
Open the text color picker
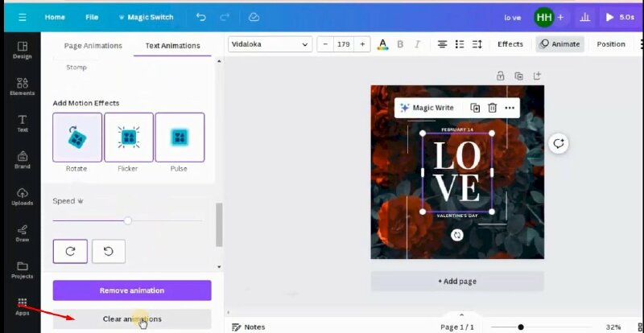383,44
